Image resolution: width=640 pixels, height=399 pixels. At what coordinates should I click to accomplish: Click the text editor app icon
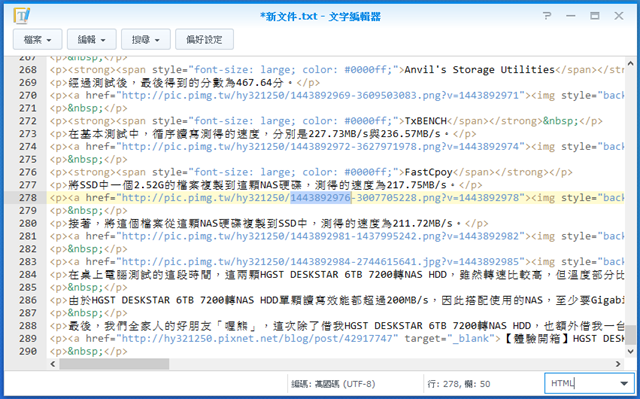22,16
